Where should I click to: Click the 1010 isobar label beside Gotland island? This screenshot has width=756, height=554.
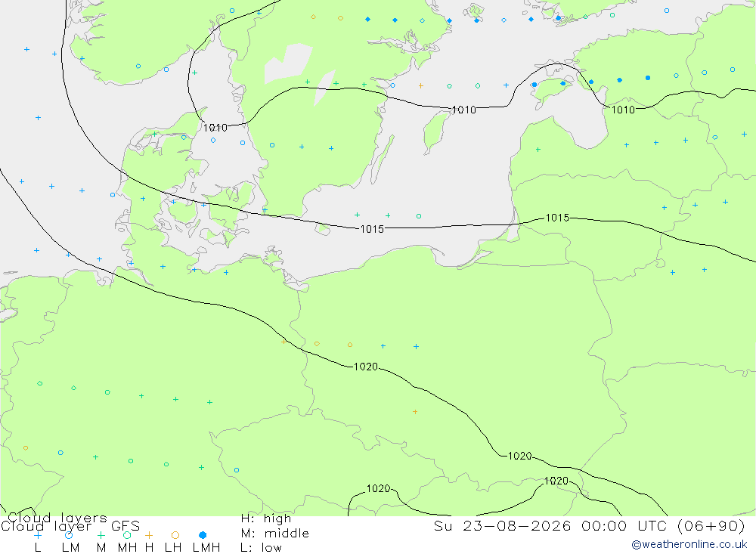point(464,110)
